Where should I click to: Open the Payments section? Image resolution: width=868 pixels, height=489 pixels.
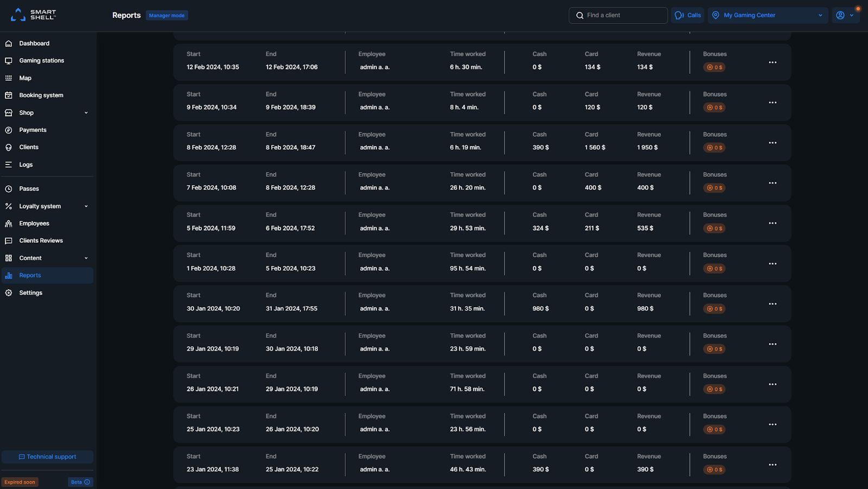click(x=33, y=130)
